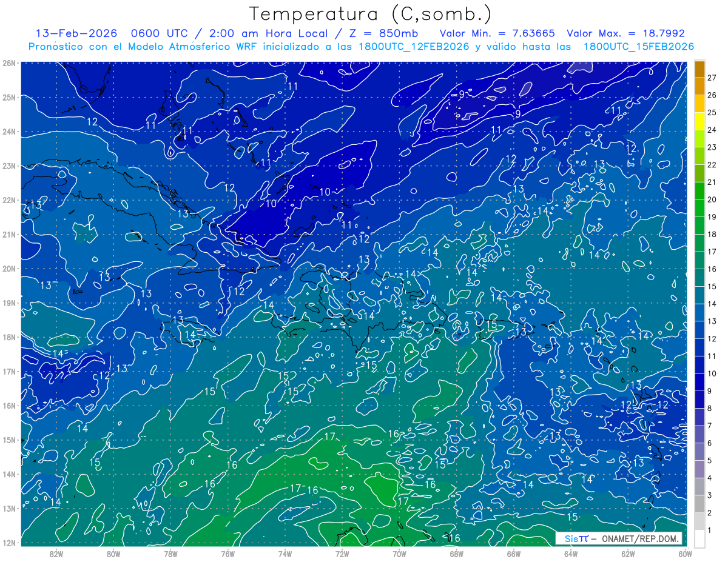Click the '23' value on the color scale
This screenshot has width=728, height=562.
point(712,147)
